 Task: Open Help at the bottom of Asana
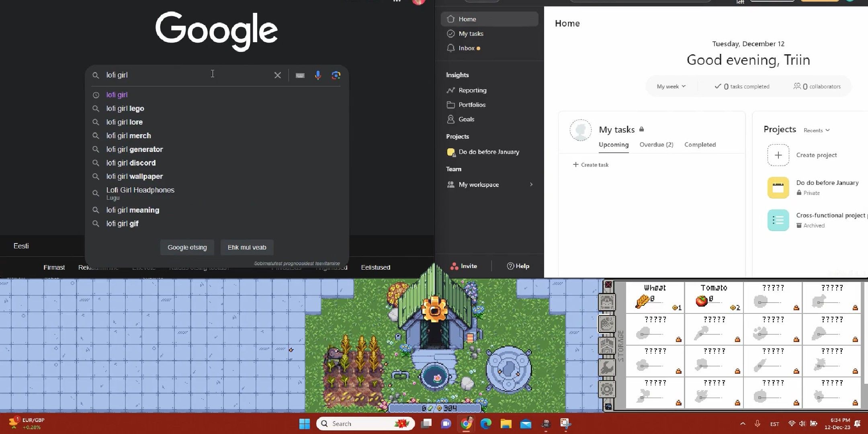(518, 266)
